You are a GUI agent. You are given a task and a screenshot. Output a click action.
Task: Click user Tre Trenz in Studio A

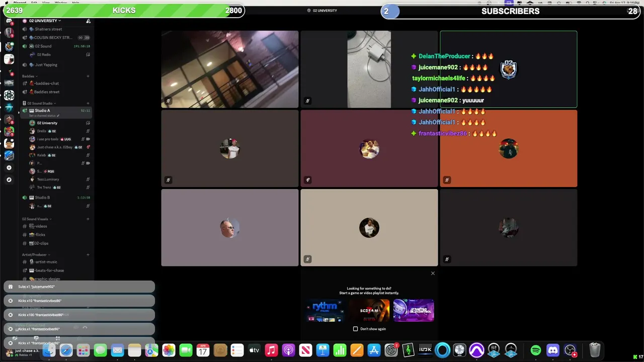click(x=59, y=188)
